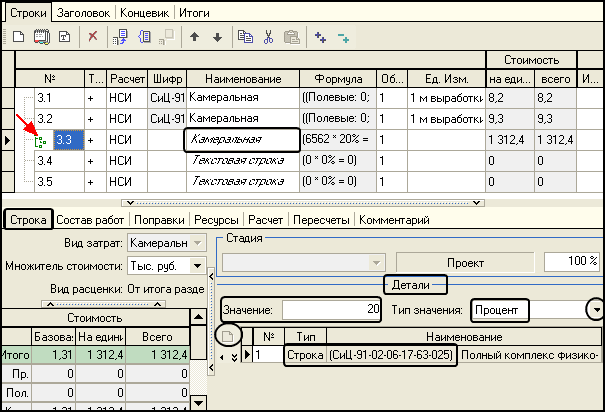
Task: Open the Ресурсы tab
Action: tap(213, 219)
